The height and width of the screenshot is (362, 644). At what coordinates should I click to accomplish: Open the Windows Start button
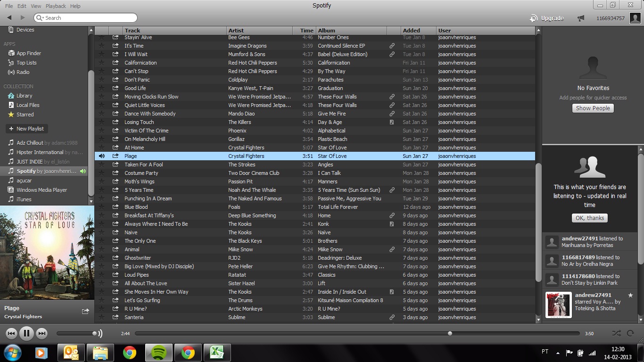pyautogui.click(x=12, y=353)
